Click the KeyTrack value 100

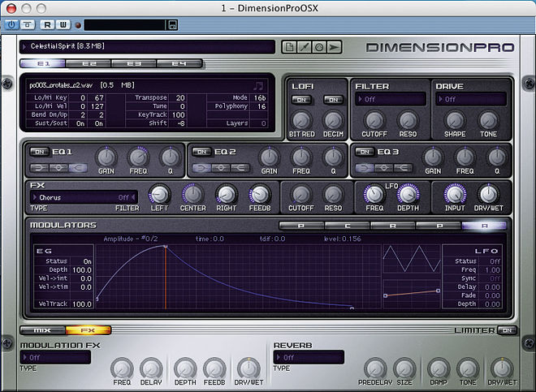179,114
